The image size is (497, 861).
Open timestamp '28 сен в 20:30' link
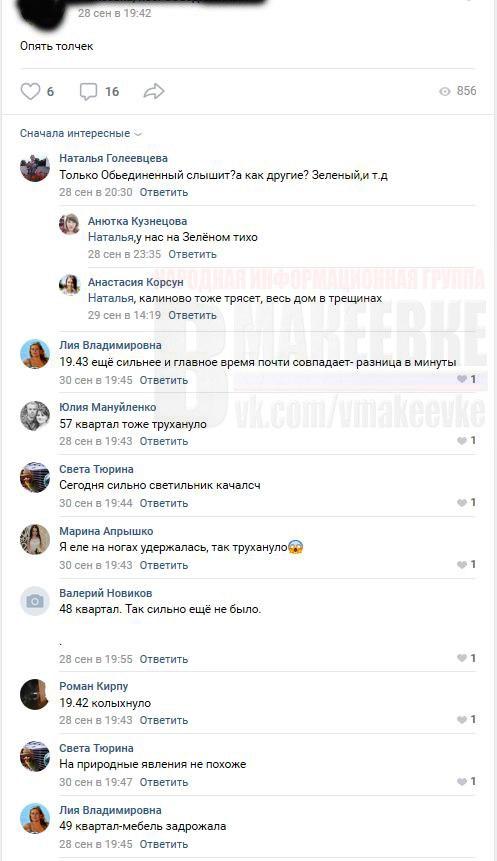pyautogui.click(x=96, y=192)
